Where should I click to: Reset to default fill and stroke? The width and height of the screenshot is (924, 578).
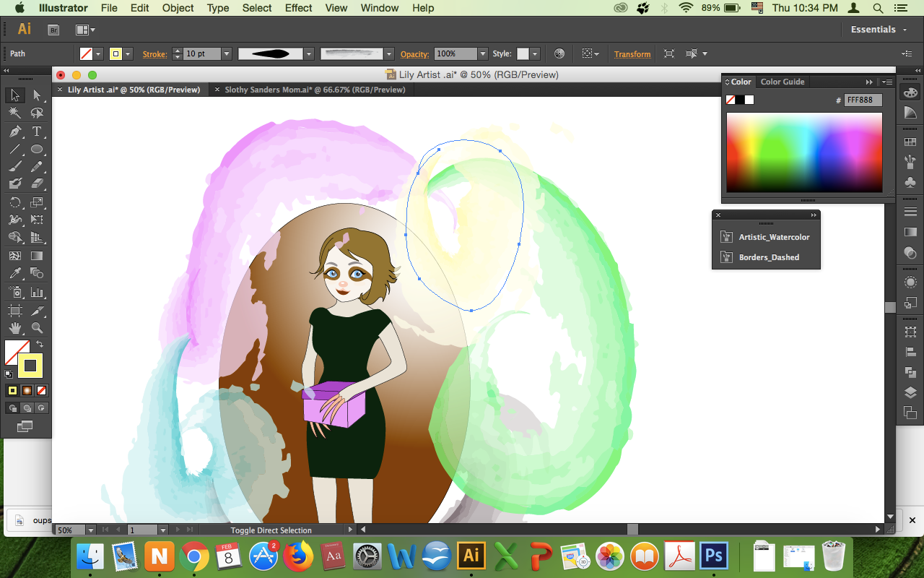click(x=9, y=374)
